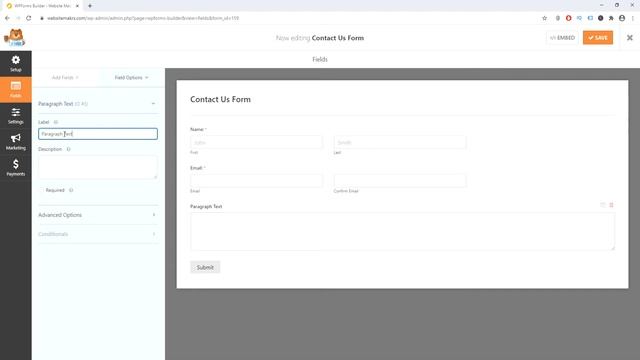The image size is (640, 360).
Task: Show Description help tooltip icon
Action: 69,149
